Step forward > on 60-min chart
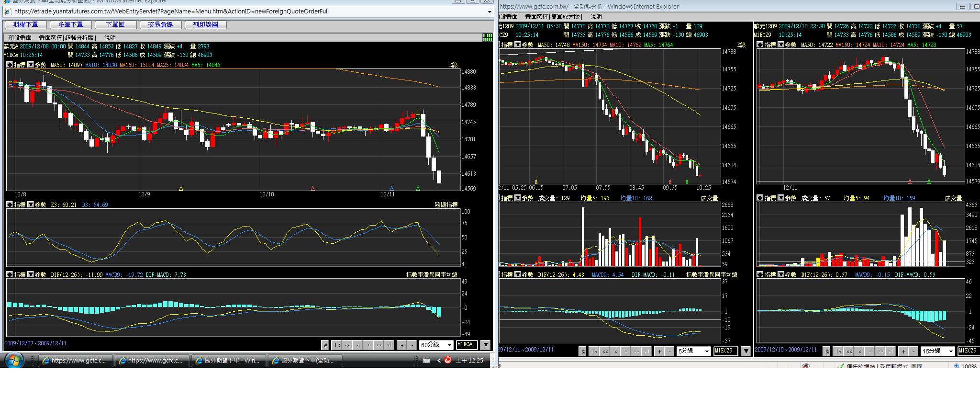 click(x=368, y=345)
